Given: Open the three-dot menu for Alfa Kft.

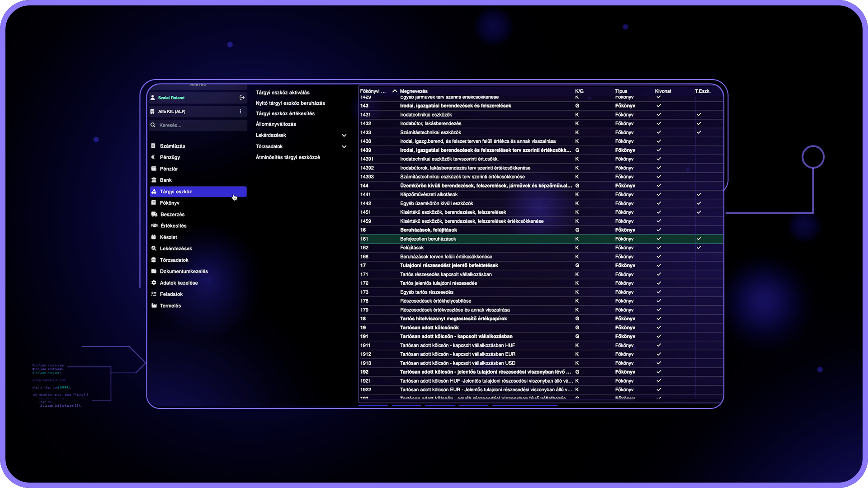Looking at the screenshot, I should pos(240,111).
